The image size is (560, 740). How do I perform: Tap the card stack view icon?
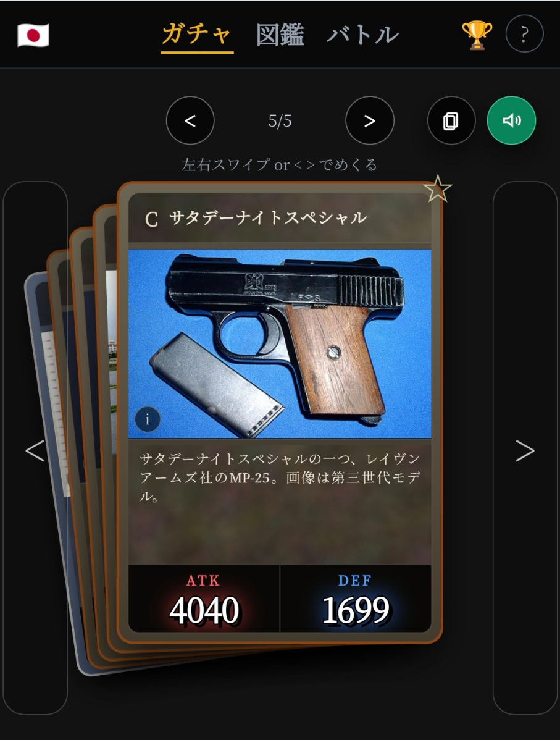pyautogui.click(x=451, y=121)
